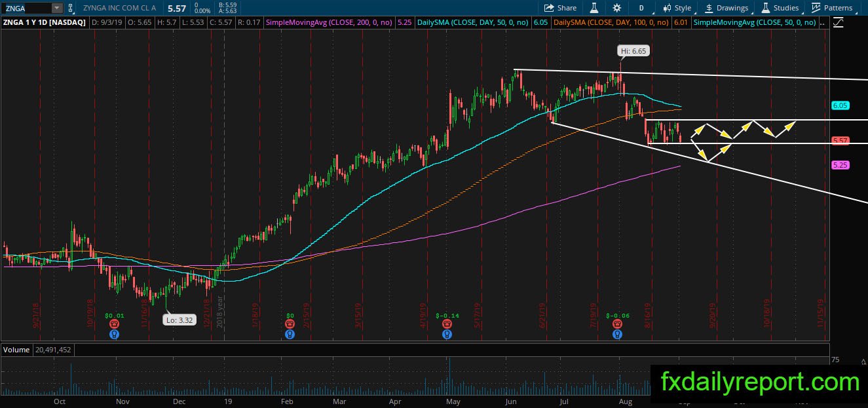
Task: Click the cyan 6.05 price axis bubble
Action: [x=840, y=105]
